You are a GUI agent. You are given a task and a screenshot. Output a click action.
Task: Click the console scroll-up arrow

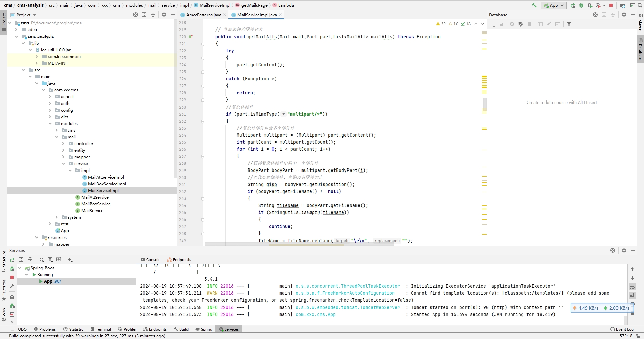[632, 269]
